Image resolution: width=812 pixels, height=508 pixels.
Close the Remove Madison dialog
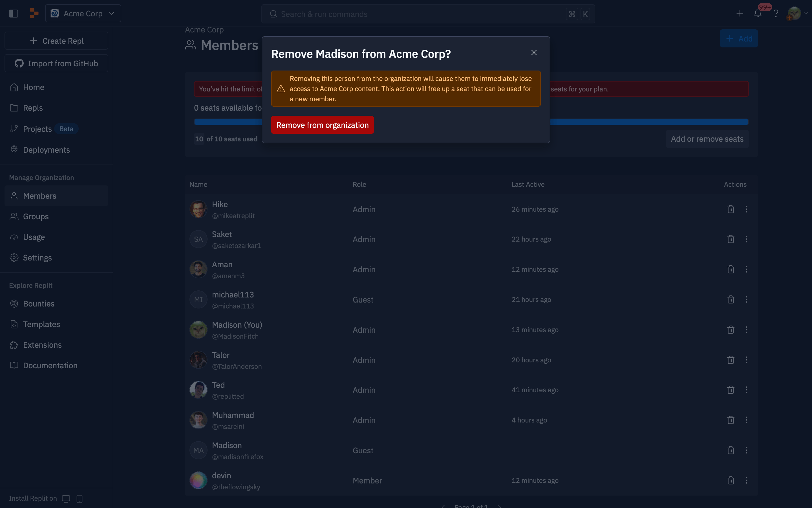pos(534,52)
